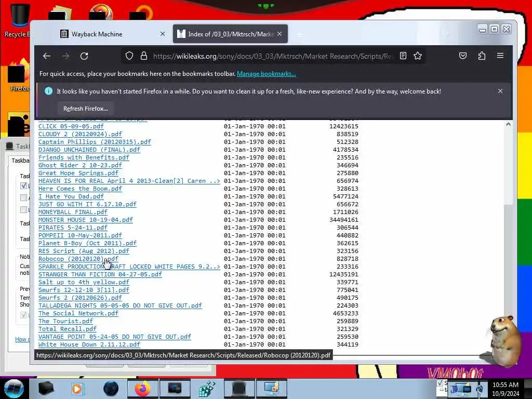Select the Index of /03_03/Mktrsch tab
Viewport: 532px width, 399px height.
(230, 34)
